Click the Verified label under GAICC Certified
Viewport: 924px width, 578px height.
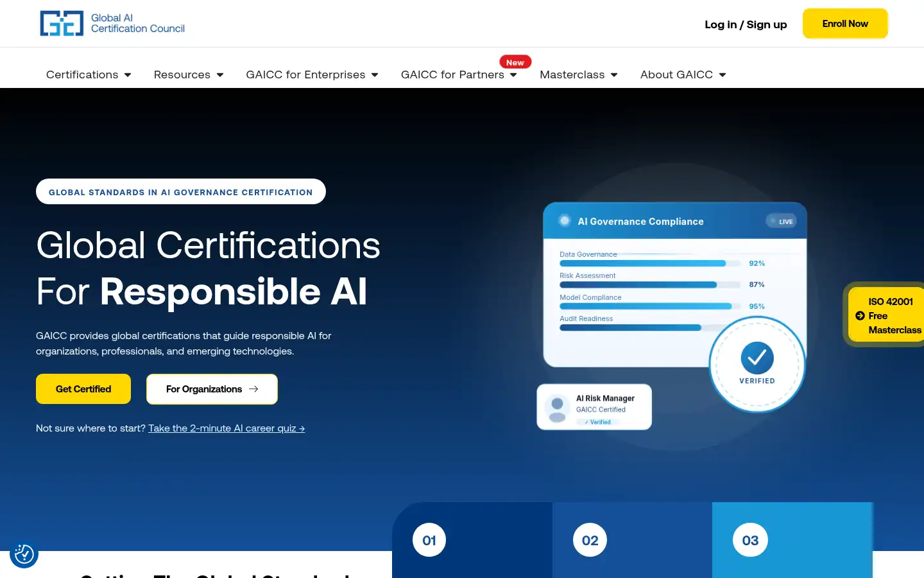click(598, 422)
